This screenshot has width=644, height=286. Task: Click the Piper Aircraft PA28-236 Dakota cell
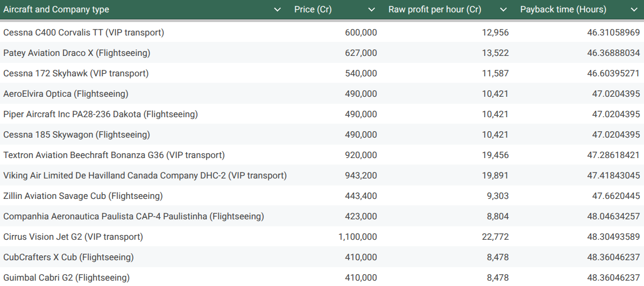pos(101,114)
